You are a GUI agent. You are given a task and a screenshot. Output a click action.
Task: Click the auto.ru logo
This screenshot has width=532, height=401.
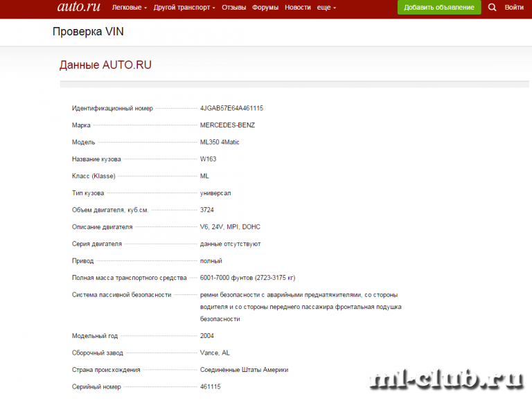[x=78, y=7]
